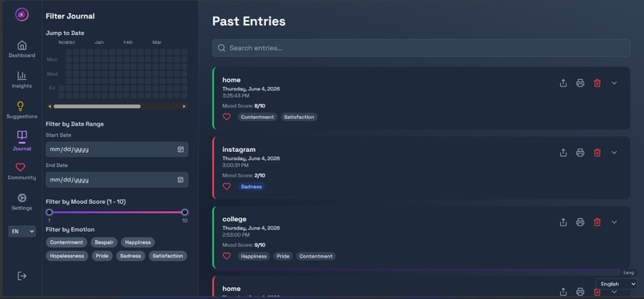Click the search magnifier icon
The width and height of the screenshot is (644, 299).
(x=221, y=48)
